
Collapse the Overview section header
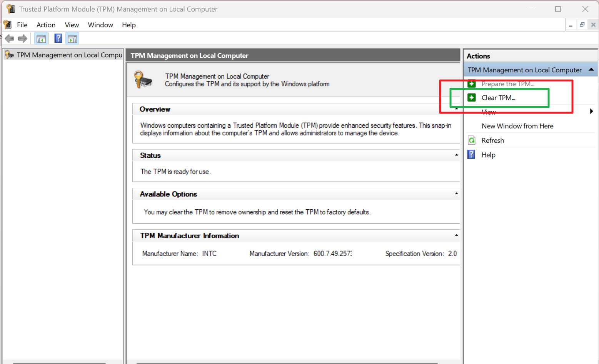[x=456, y=109]
